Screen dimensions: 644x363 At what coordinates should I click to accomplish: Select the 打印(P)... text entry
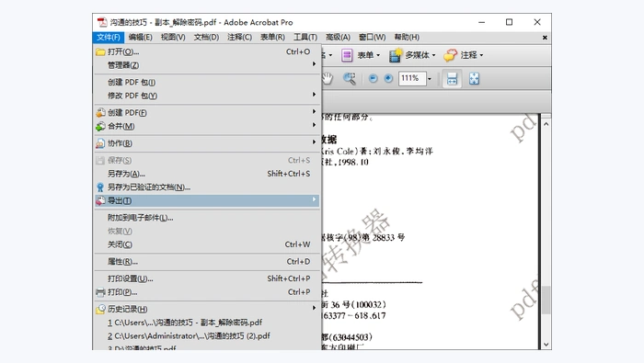(x=122, y=292)
